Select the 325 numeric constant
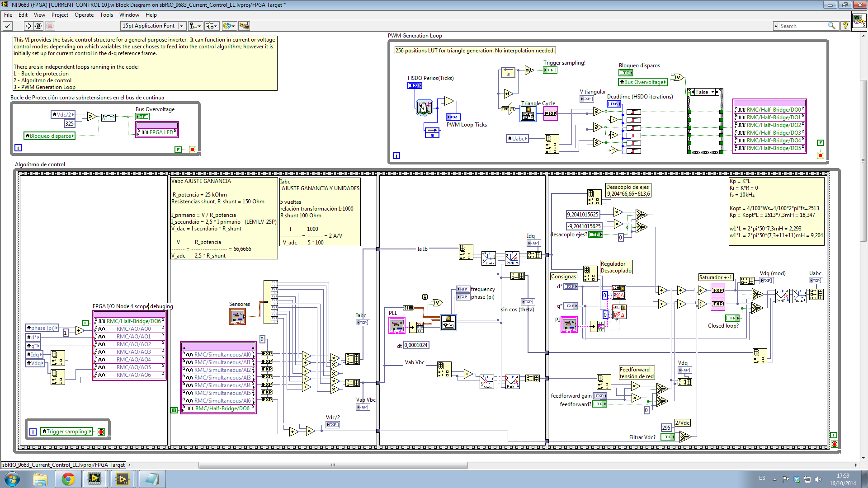Image resolution: width=868 pixels, height=488 pixels. tap(69, 123)
